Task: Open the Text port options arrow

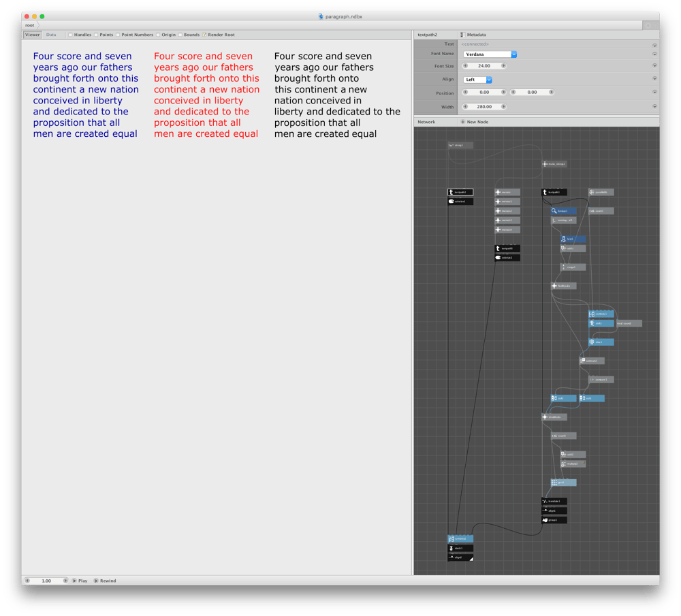Action: click(x=654, y=45)
